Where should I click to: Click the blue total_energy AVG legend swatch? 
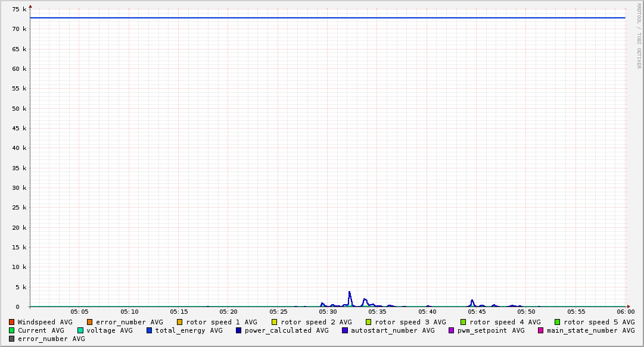(150, 330)
